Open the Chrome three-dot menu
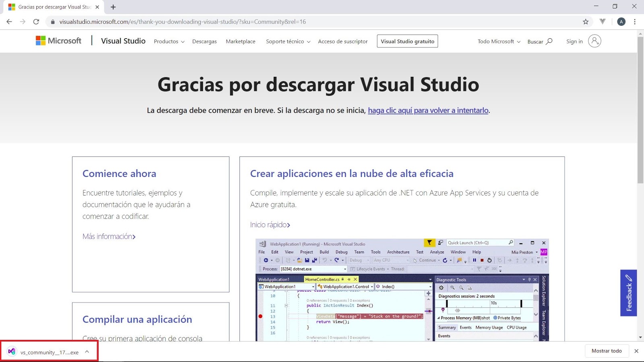 tap(636, 21)
